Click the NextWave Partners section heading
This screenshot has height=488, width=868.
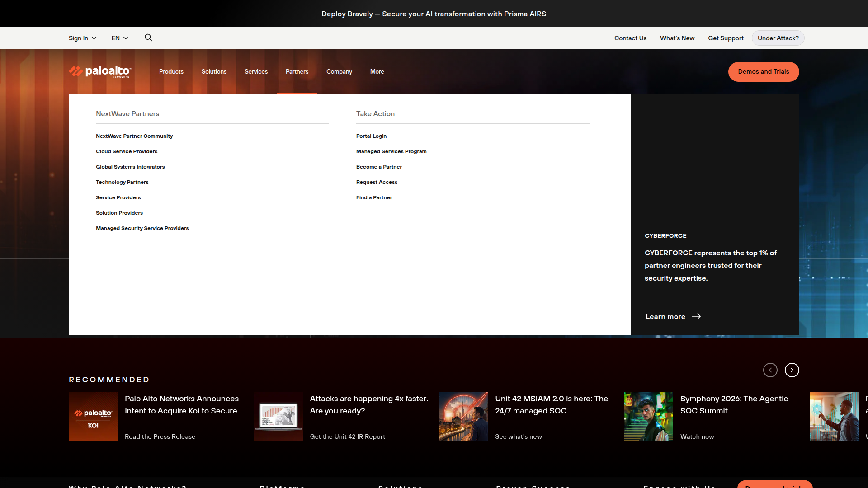pyautogui.click(x=127, y=114)
